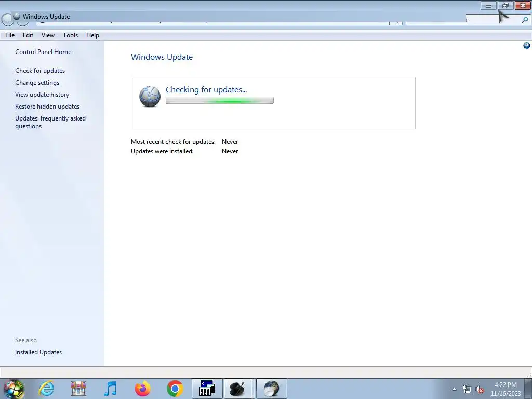Switch to the black hat taskbar app
Screen dimensions: 532x399
click(x=238, y=389)
